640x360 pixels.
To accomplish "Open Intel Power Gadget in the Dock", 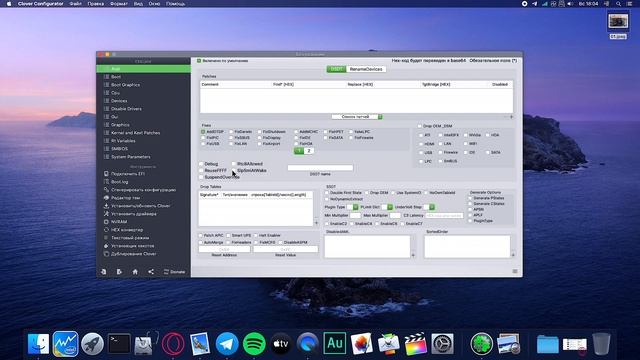I will click(x=65, y=344).
